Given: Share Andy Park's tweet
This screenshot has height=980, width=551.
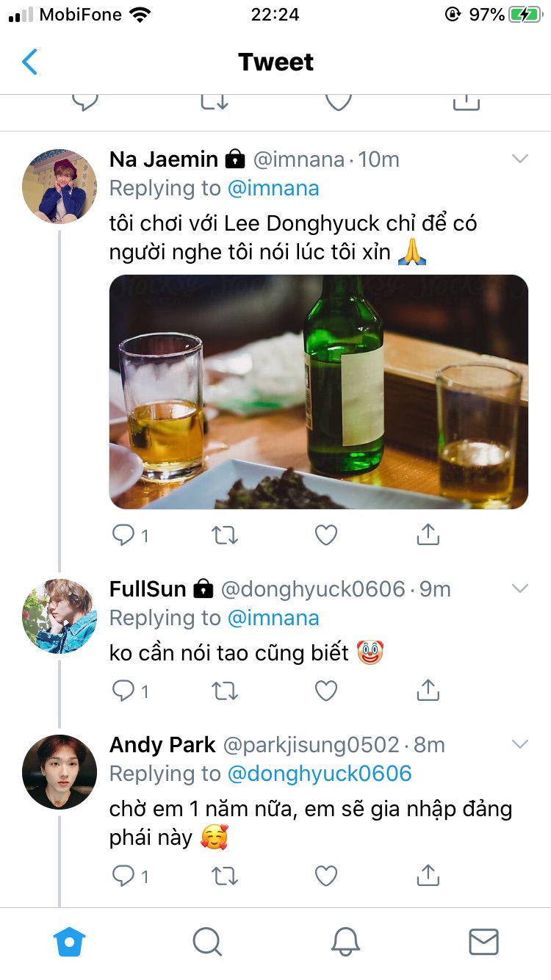Looking at the screenshot, I should click(x=428, y=875).
